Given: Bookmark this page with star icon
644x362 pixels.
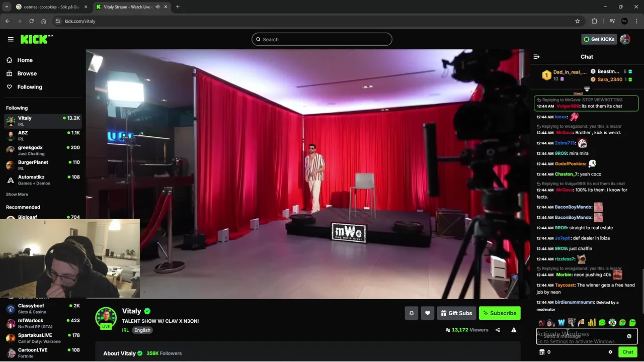Looking at the screenshot, I should [x=578, y=21].
